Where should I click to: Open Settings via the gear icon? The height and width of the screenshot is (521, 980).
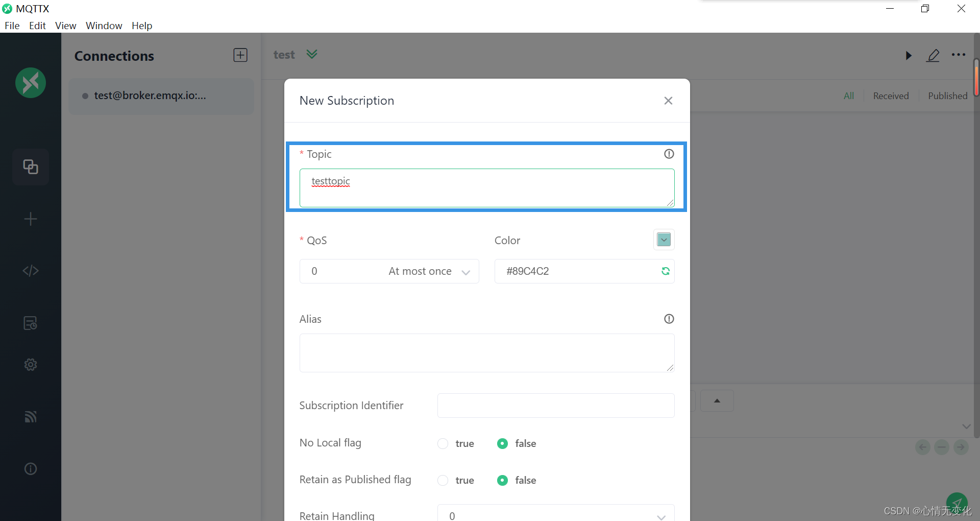click(31, 365)
